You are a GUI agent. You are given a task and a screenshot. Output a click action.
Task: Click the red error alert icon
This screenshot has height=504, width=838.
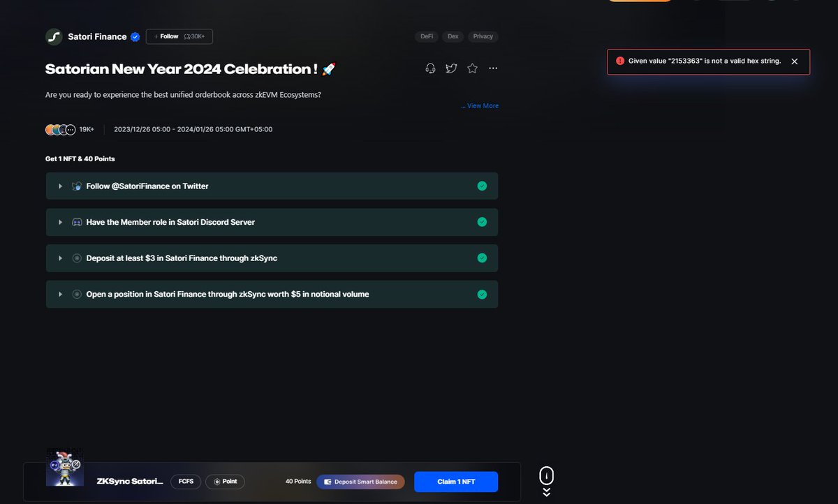(x=620, y=61)
